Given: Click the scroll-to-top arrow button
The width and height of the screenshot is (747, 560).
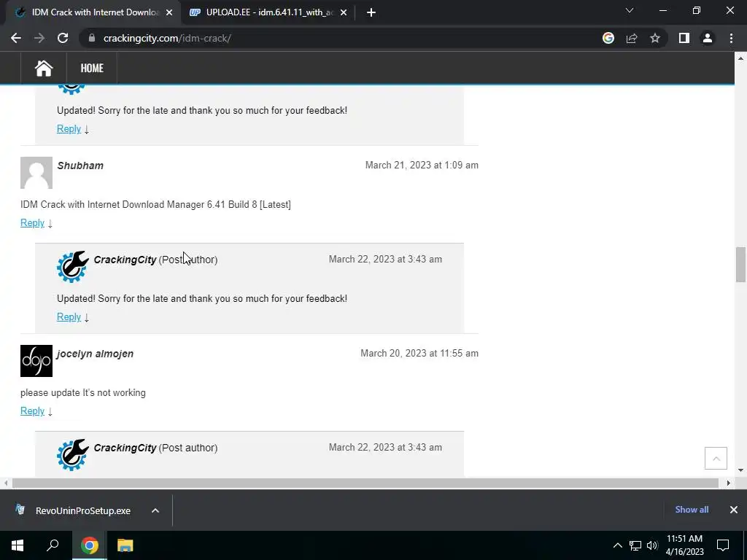Looking at the screenshot, I should coord(716,458).
